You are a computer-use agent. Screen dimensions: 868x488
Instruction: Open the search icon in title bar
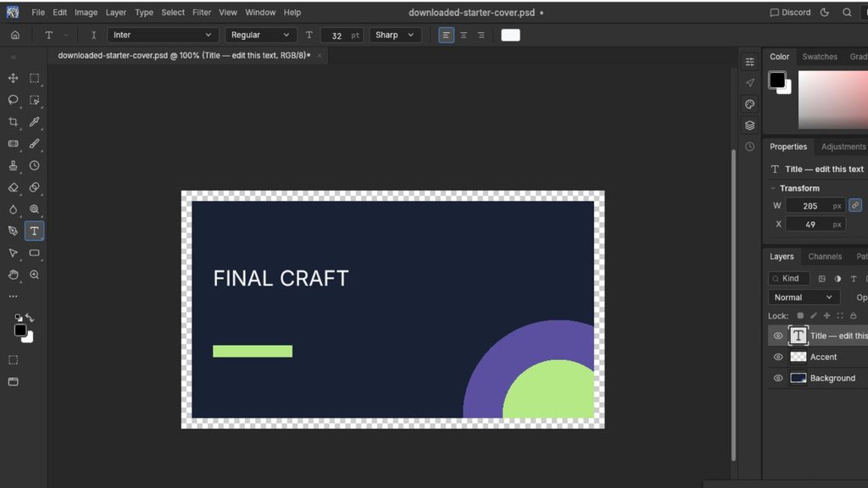coord(847,12)
